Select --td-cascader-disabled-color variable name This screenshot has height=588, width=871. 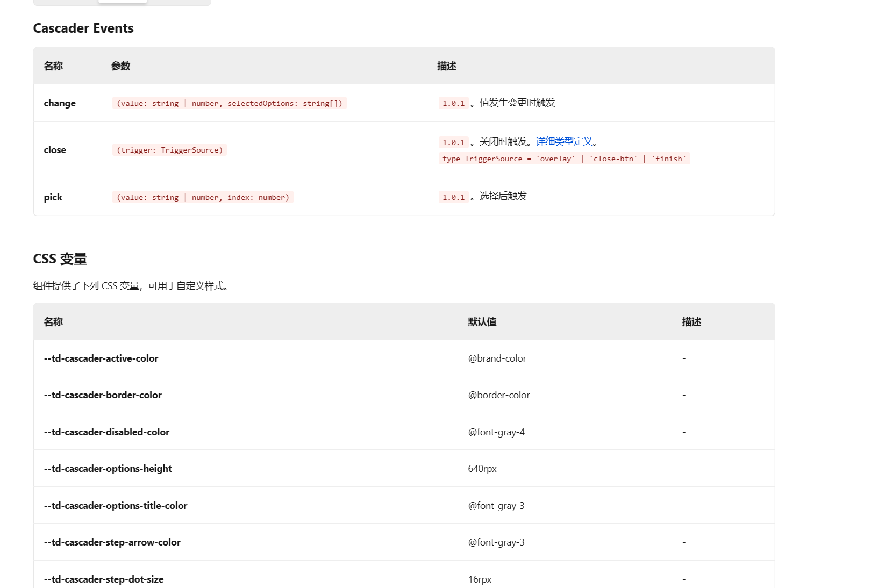[106, 432]
